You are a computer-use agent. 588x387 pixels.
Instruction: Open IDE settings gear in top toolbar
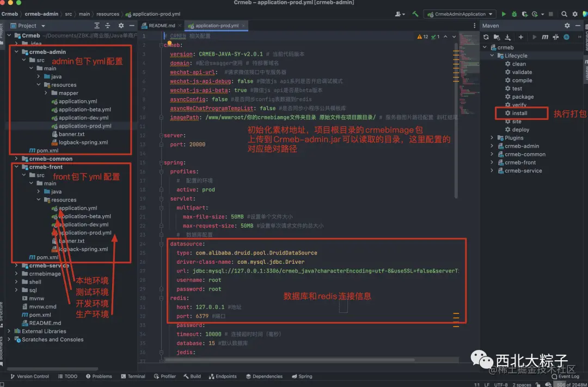575,14
